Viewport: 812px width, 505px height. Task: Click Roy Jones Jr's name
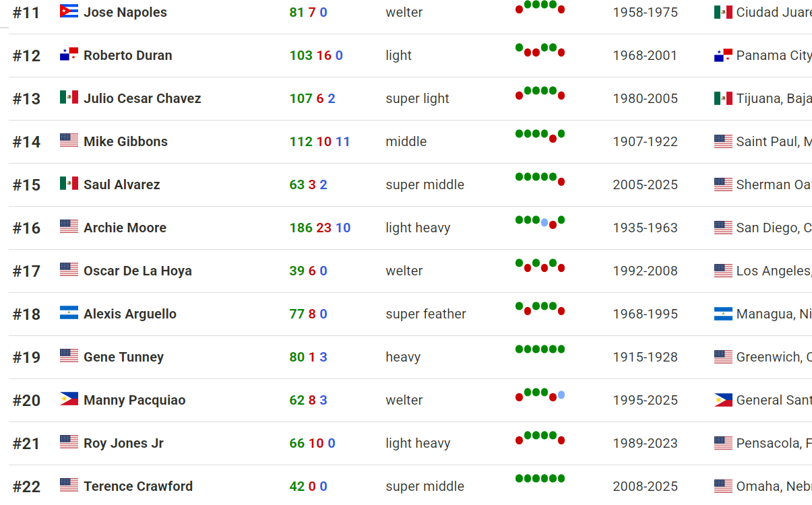tap(123, 443)
